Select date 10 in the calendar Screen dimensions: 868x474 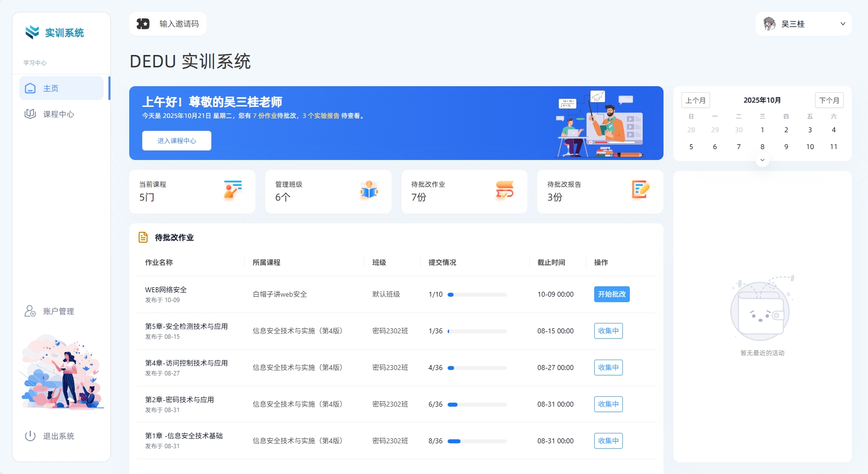[810, 147]
